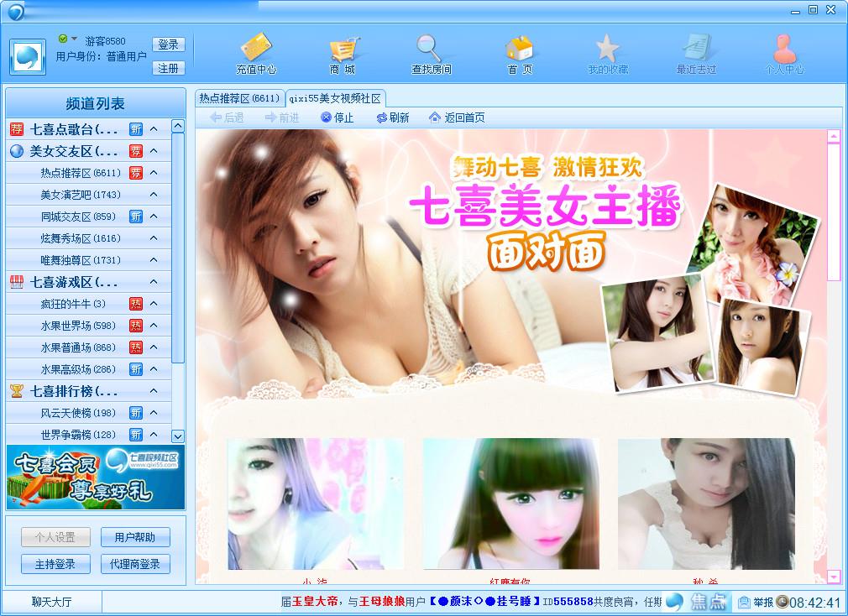
Task: Switch to qixi55美女视频社区 tab
Action: pos(335,98)
